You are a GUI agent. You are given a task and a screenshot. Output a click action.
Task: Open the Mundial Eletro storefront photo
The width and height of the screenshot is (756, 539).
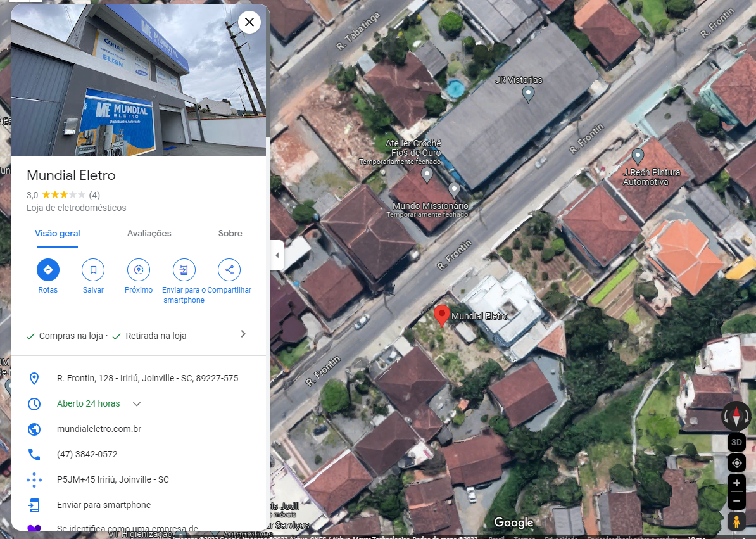[139, 80]
